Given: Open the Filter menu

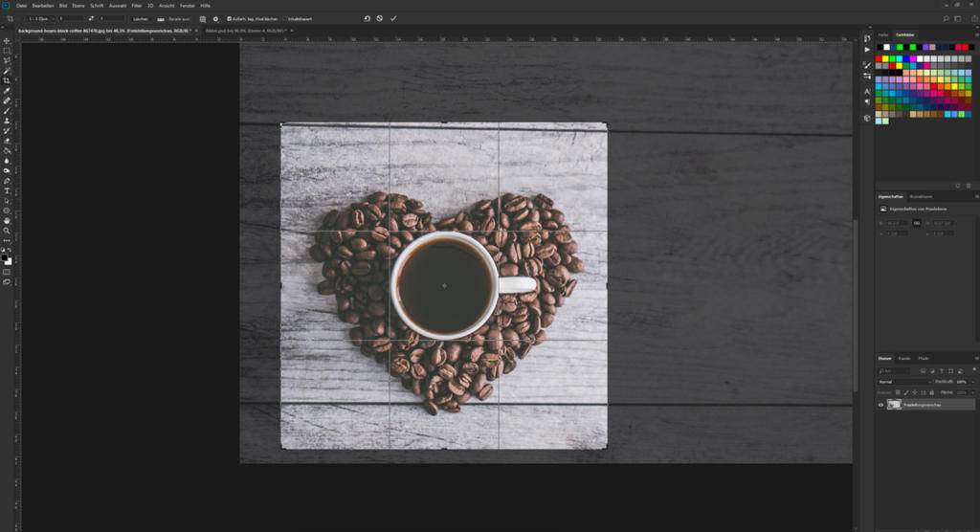Looking at the screenshot, I should click(x=136, y=6).
